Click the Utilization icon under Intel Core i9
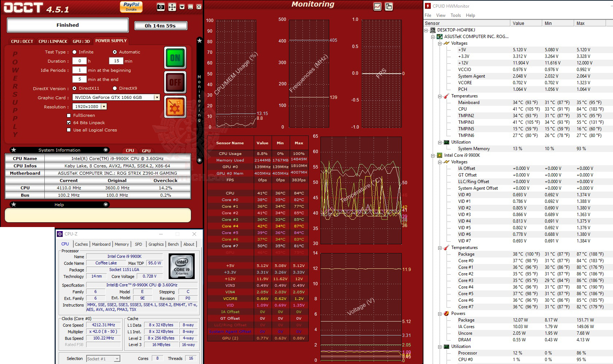The width and height of the screenshot is (613, 364). click(x=447, y=346)
